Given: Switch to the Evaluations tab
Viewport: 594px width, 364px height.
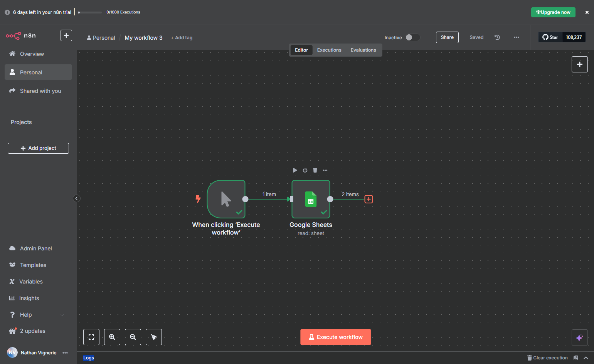Looking at the screenshot, I should coord(363,50).
